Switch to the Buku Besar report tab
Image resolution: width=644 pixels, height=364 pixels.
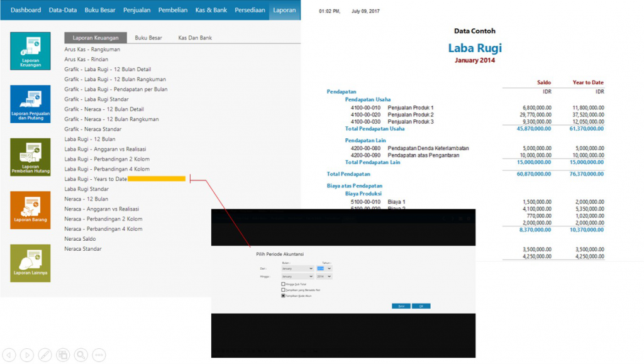(x=148, y=38)
